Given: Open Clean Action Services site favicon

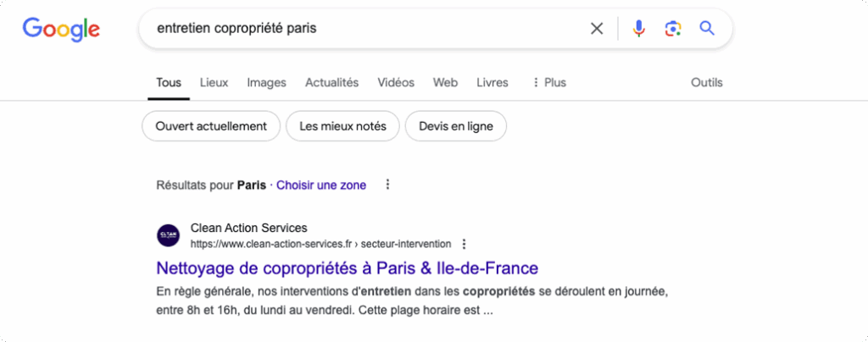Looking at the screenshot, I should [169, 235].
